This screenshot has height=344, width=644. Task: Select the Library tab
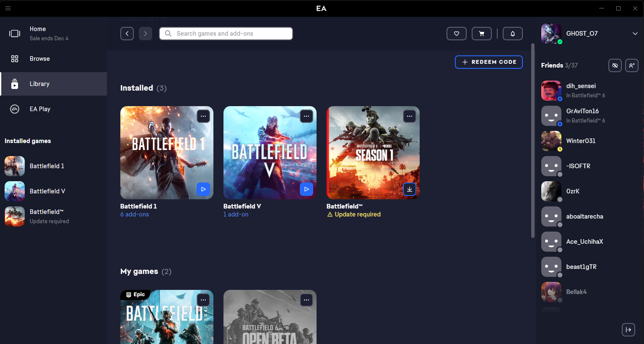pyautogui.click(x=54, y=84)
